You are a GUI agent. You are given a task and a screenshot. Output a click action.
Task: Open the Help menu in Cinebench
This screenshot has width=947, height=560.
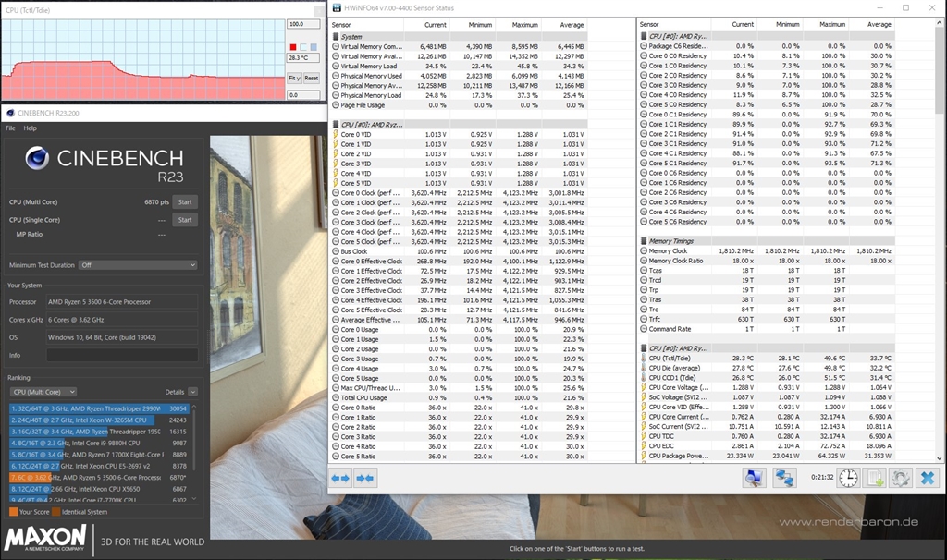(31, 128)
